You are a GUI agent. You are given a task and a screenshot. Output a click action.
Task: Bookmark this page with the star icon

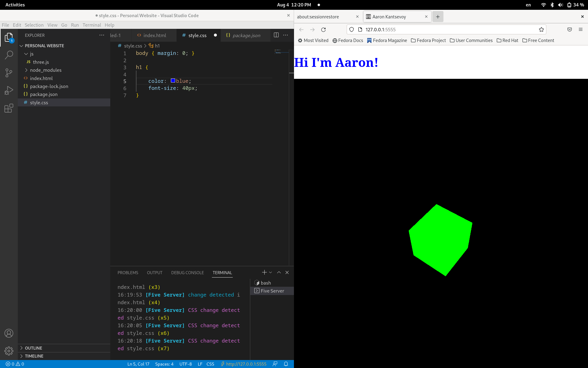click(x=541, y=29)
